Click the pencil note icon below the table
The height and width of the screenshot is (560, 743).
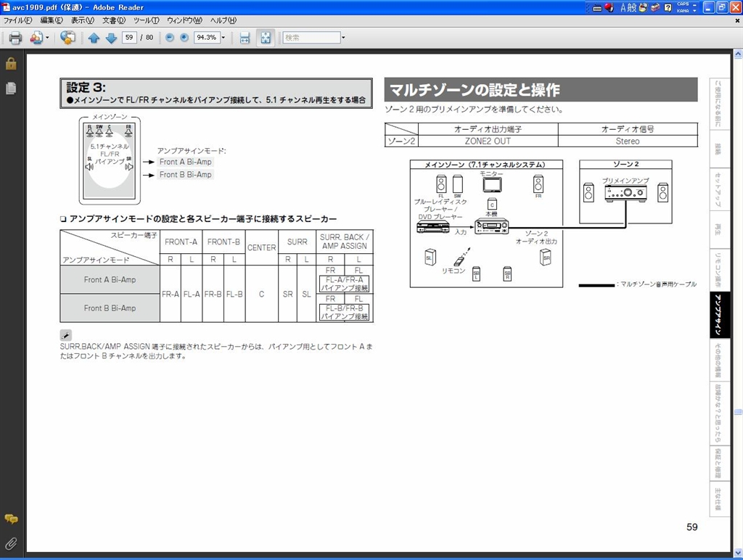(x=66, y=334)
